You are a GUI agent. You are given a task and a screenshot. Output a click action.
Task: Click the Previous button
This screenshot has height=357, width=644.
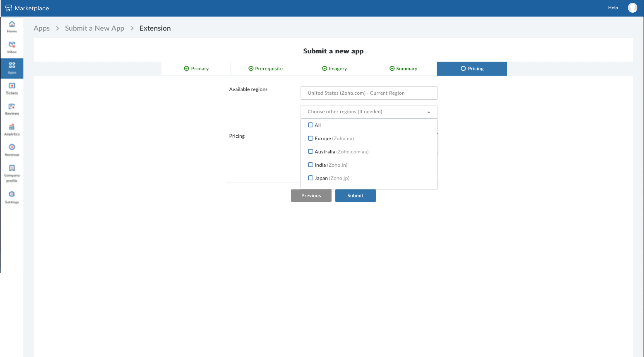(x=311, y=196)
